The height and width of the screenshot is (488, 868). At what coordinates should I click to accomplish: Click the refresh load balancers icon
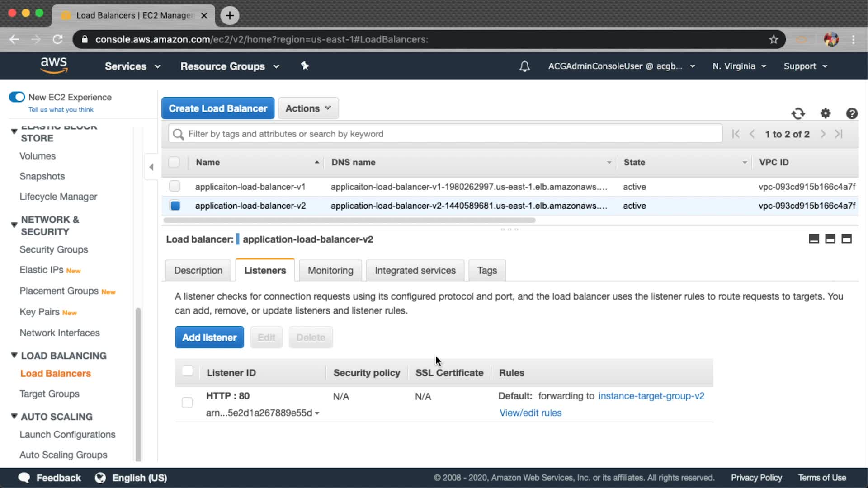[798, 113]
